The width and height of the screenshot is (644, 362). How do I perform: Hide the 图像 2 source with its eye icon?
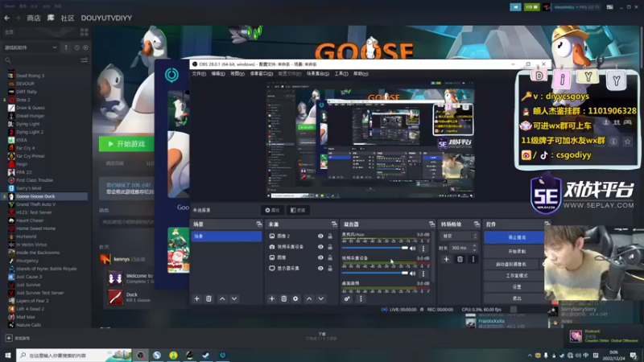pos(320,236)
